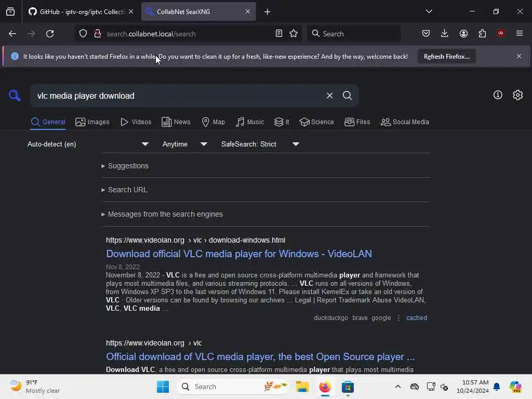Select the Social Media search category
The height and width of the screenshot is (399, 532).
tap(405, 122)
